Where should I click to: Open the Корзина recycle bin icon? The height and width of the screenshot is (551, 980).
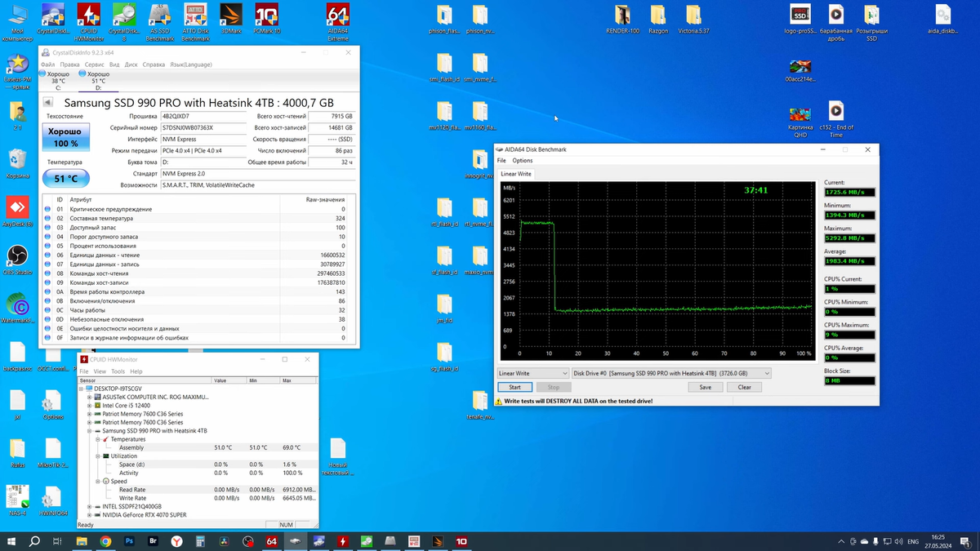[x=17, y=163]
